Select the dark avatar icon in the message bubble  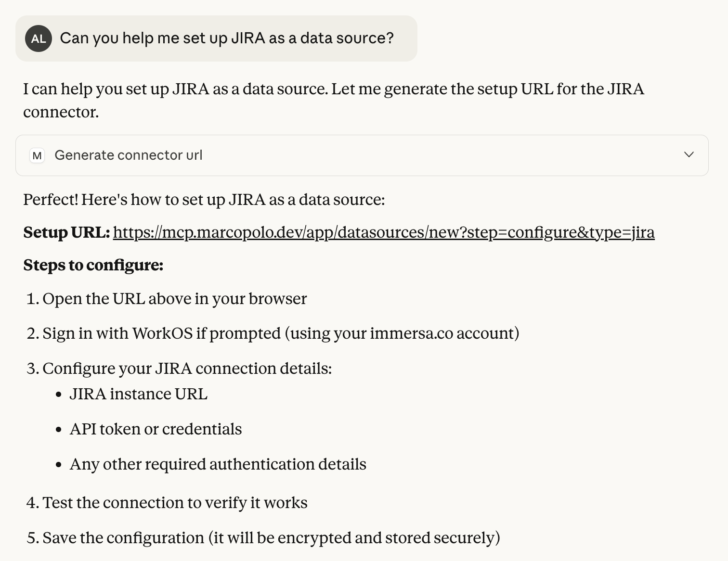38,38
